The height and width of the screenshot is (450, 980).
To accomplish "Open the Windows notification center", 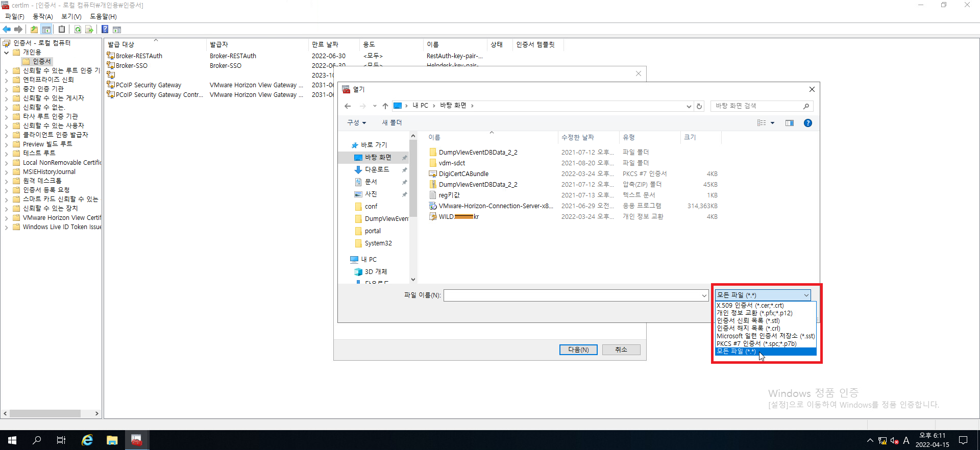I will (963, 440).
